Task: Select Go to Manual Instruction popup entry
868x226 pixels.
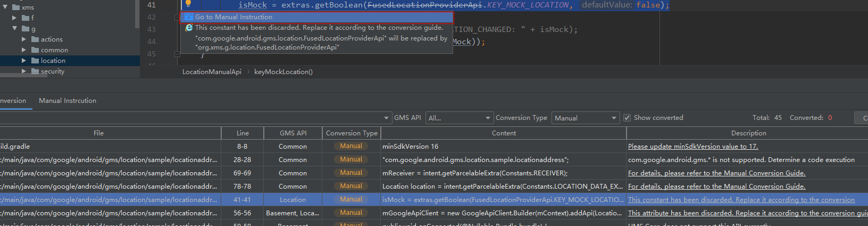Action: tap(316, 17)
